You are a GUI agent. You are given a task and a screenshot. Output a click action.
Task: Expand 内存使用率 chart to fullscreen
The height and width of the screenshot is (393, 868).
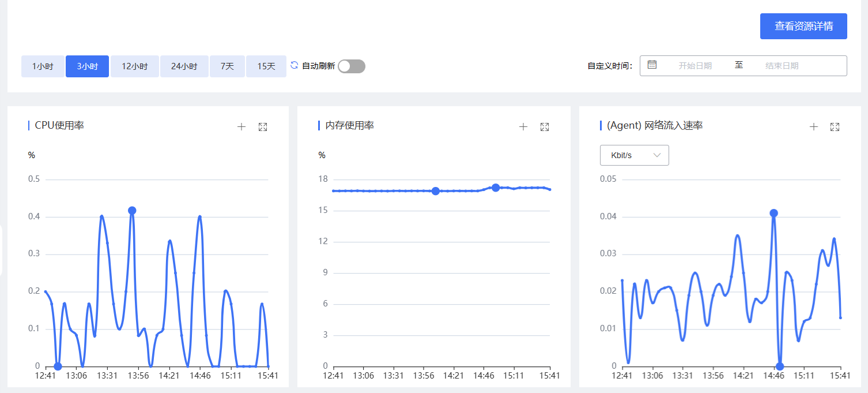tap(545, 127)
